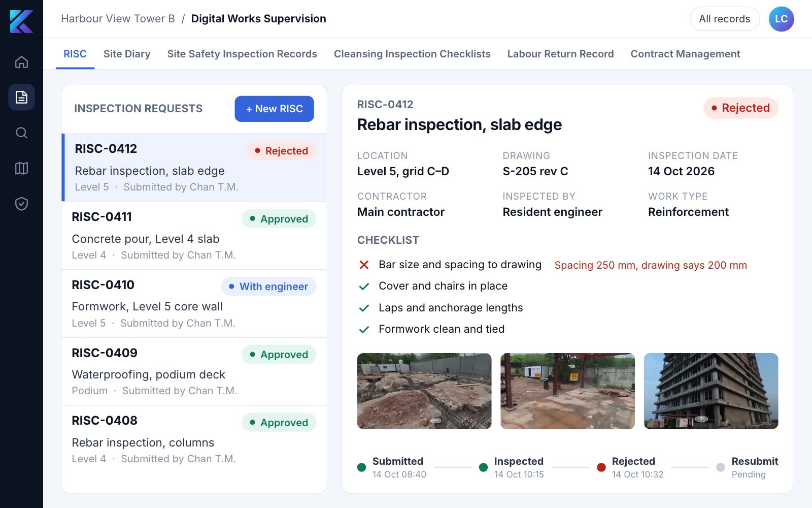The width and height of the screenshot is (812, 508).
Task: Click the checkmark beside Laps and anchorage lengths
Action: tap(364, 308)
